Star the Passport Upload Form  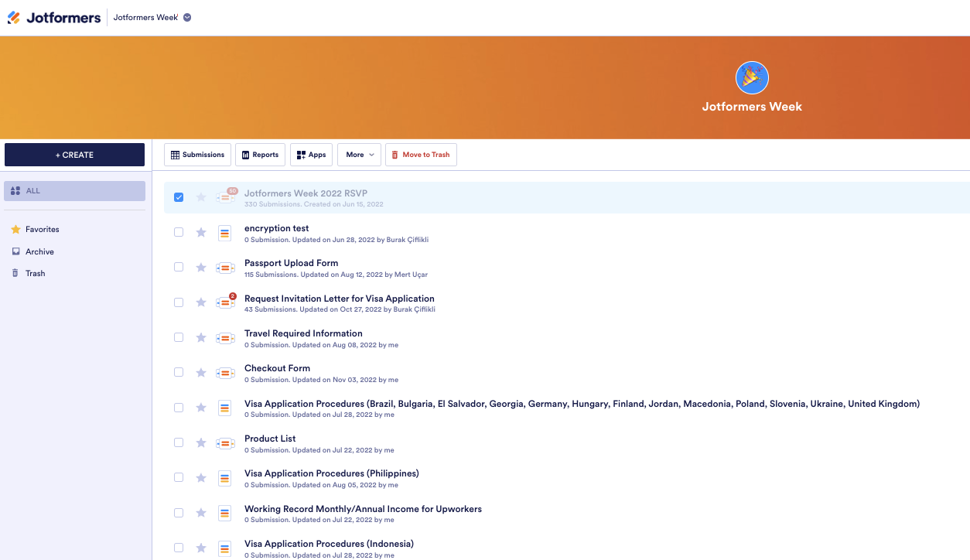[201, 268]
